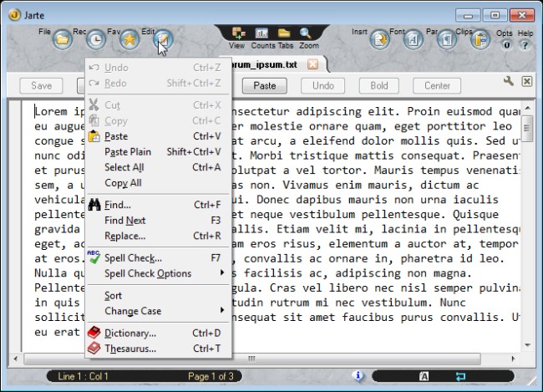
Task: Open Find... from the Edit menu
Action: 158,205
